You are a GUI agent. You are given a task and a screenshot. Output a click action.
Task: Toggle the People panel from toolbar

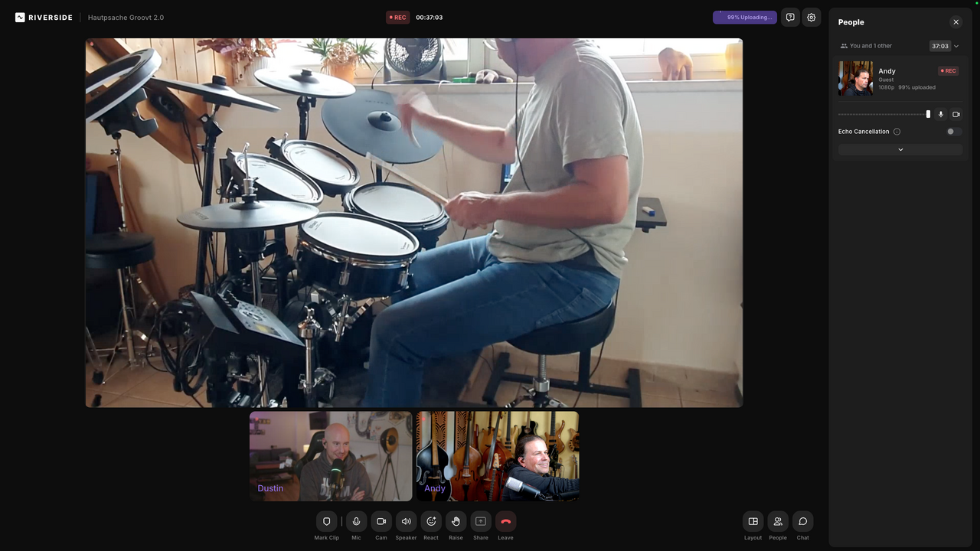778,521
